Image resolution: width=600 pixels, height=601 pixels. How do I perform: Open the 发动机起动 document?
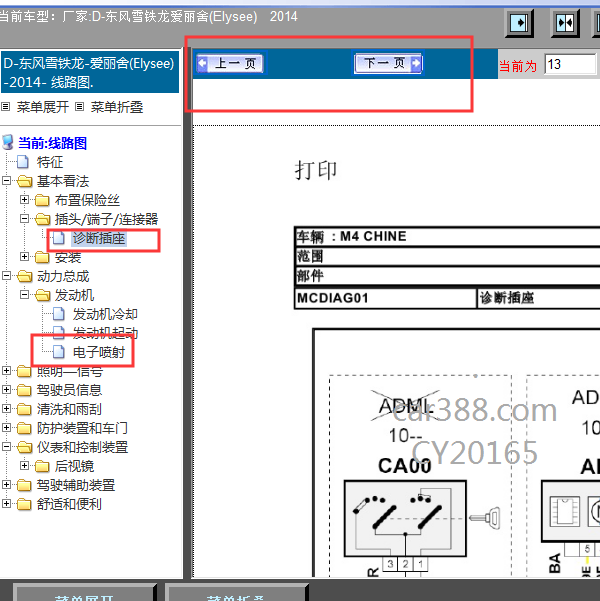[x=105, y=333]
